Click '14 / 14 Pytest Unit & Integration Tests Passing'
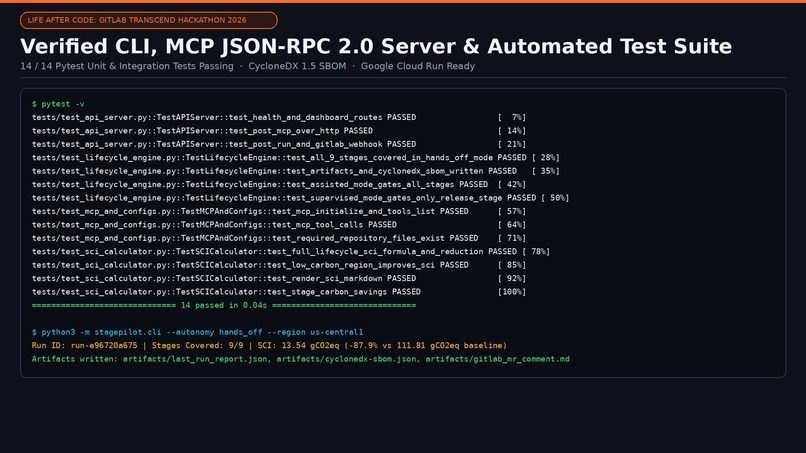 (127, 66)
